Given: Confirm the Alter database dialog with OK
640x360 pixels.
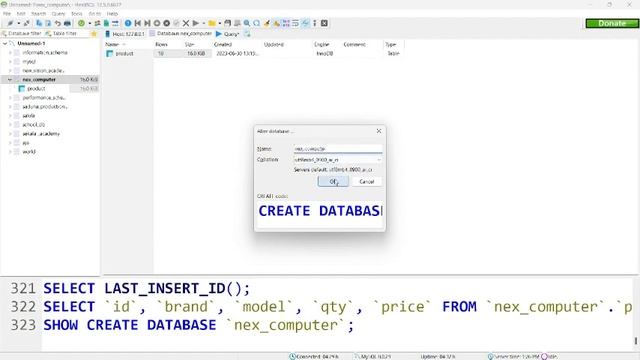Looking at the screenshot, I should click(x=333, y=181).
